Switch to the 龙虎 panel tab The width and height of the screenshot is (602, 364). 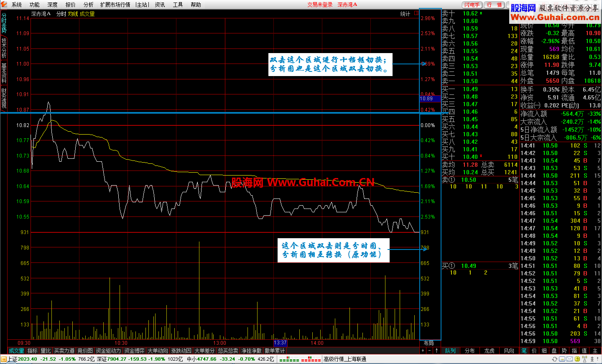490,351
